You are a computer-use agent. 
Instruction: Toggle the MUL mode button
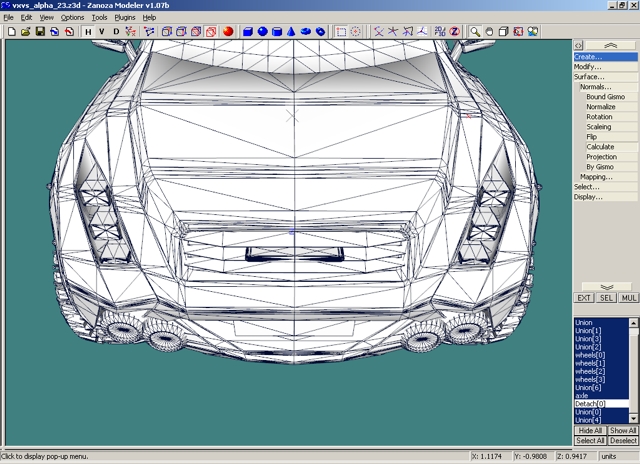pyautogui.click(x=629, y=298)
